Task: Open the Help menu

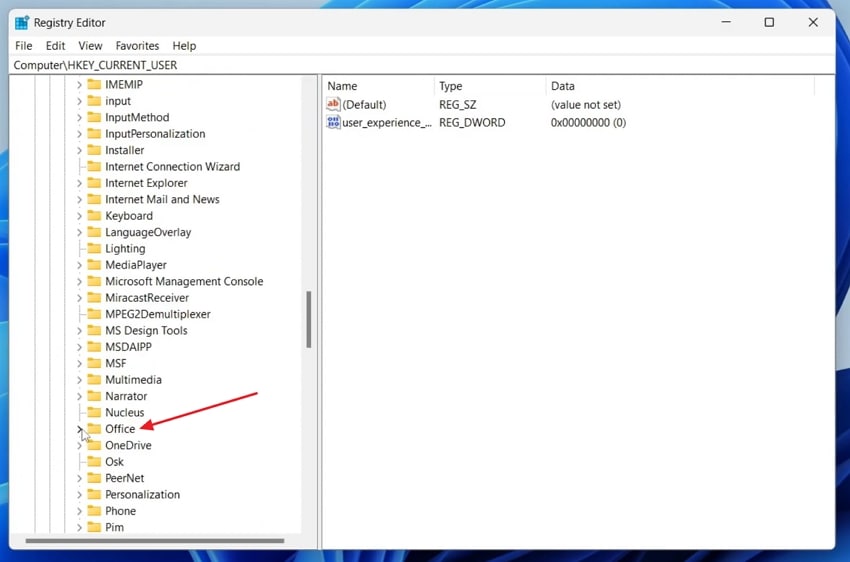Action: click(x=184, y=46)
